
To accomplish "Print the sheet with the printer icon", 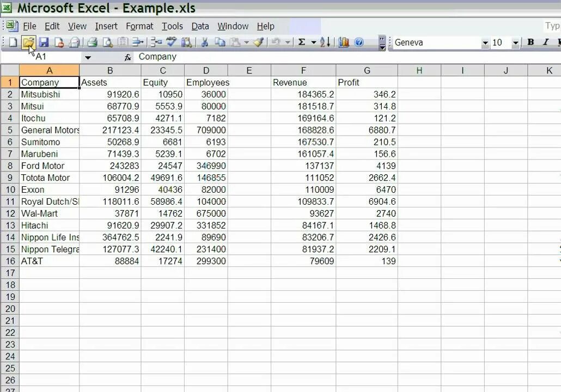I will (92, 42).
